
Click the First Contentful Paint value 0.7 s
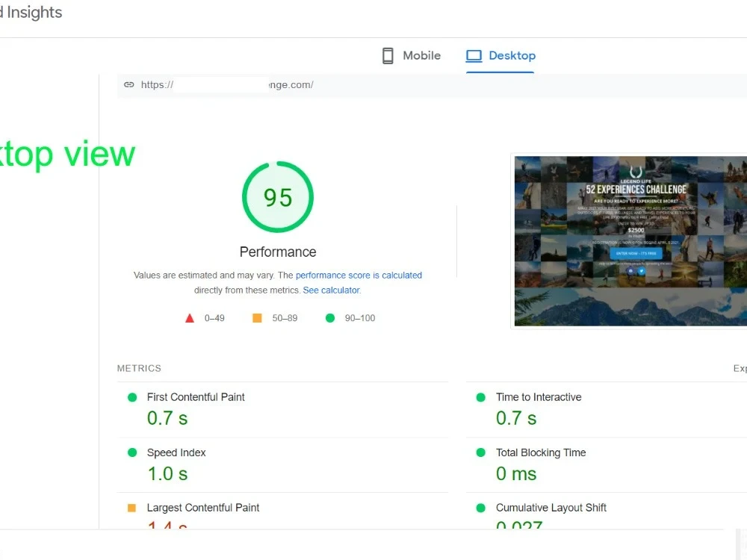(x=167, y=418)
